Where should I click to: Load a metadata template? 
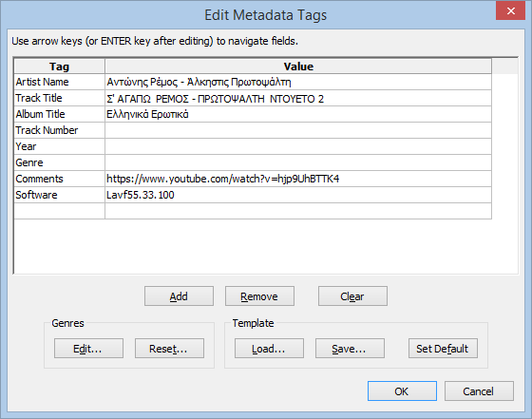point(269,348)
